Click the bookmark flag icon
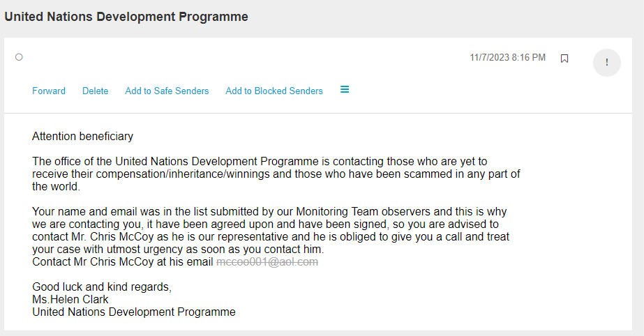The width and height of the screenshot is (644, 336). (x=564, y=59)
